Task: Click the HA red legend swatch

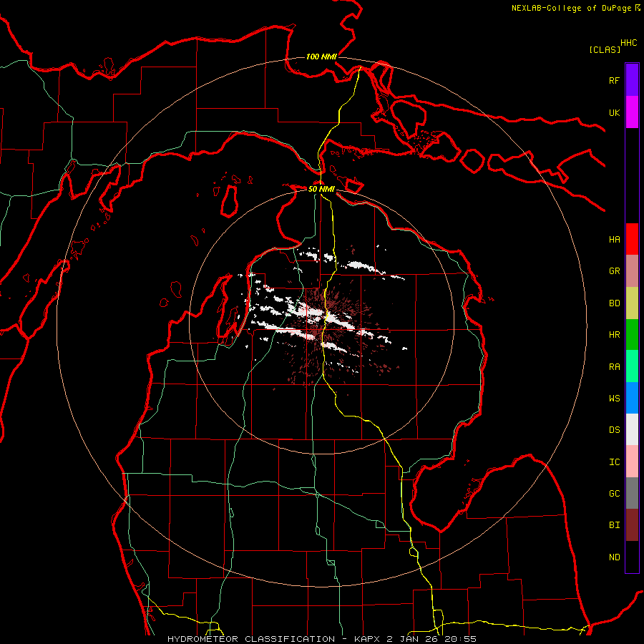Action: [x=632, y=239]
